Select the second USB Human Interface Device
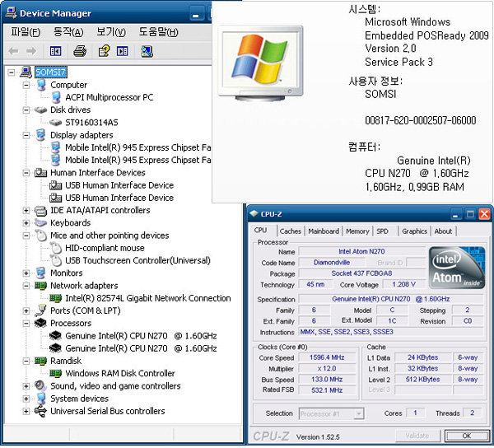 (x=119, y=198)
